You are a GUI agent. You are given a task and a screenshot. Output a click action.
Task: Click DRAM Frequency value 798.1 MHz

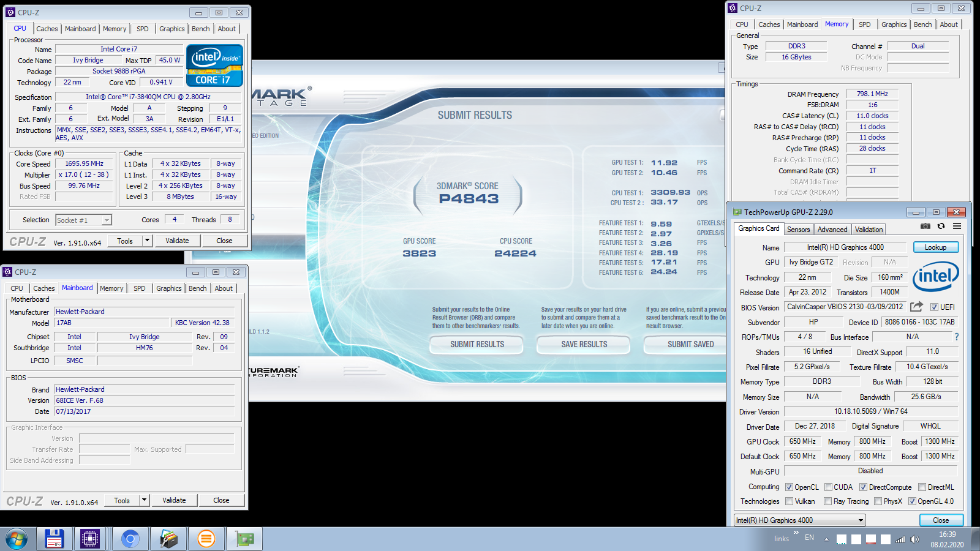click(872, 94)
